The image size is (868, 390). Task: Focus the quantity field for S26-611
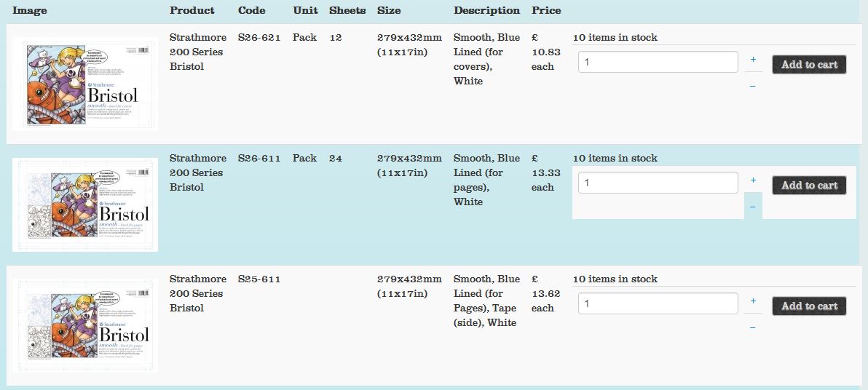(658, 183)
